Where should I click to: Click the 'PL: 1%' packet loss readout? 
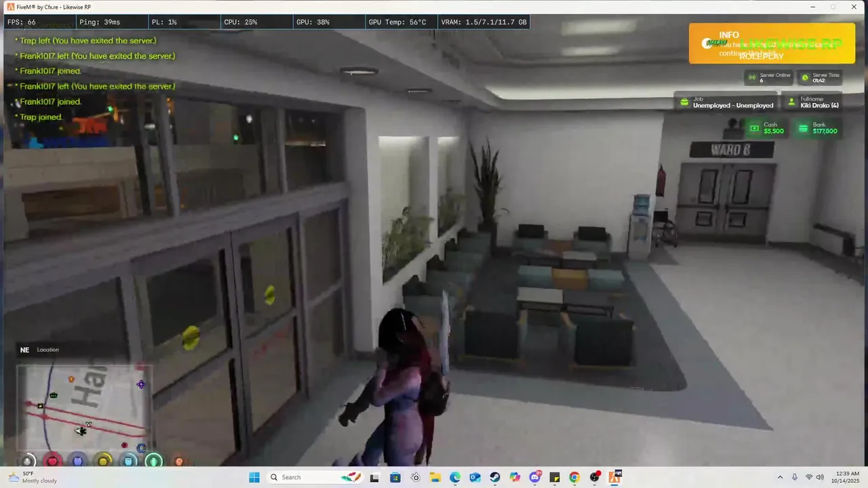164,22
